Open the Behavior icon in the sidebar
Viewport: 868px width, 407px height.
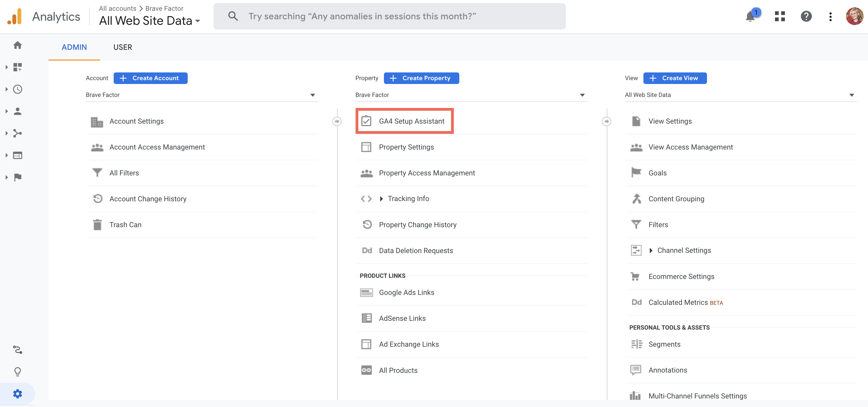coord(18,155)
